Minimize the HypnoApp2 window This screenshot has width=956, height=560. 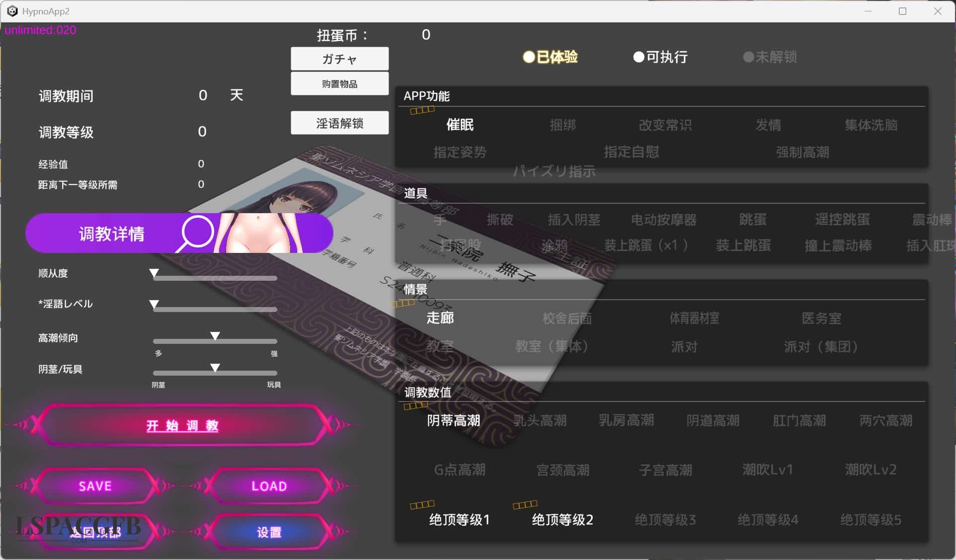pos(868,11)
